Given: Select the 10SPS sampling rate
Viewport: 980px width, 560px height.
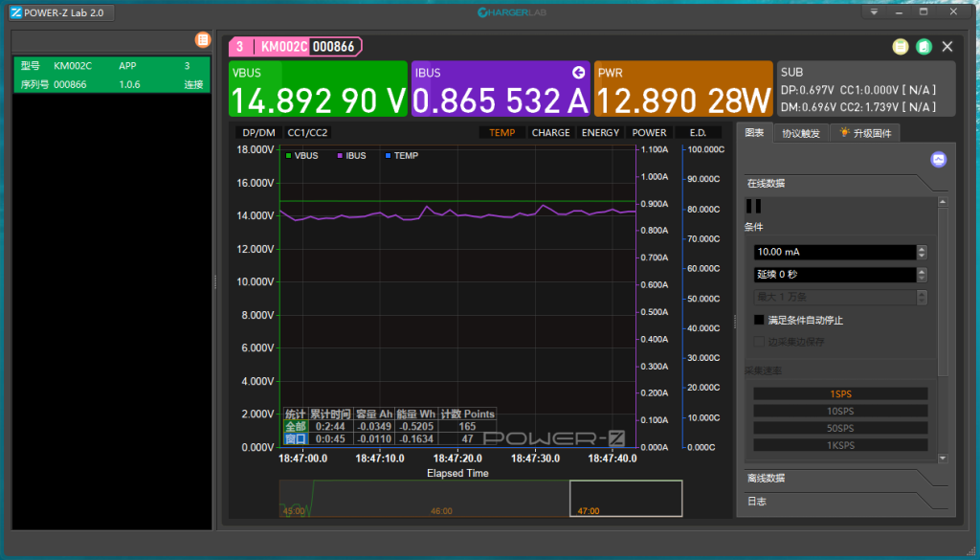Looking at the screenshot, I should coord(840,412).
